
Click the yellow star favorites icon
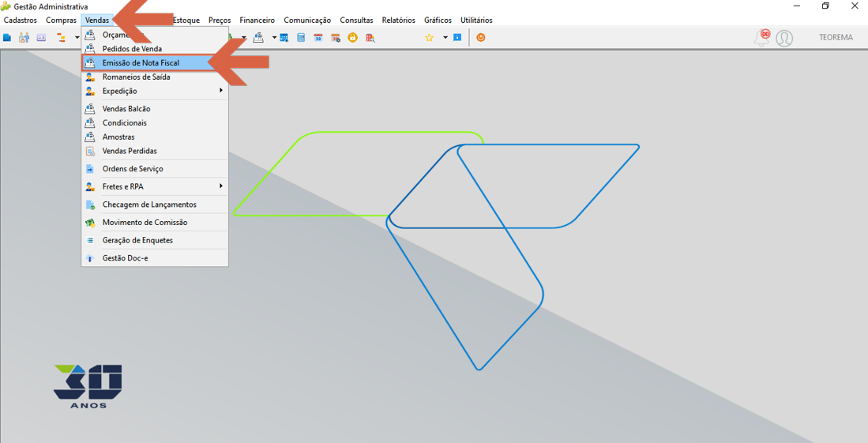429,38
